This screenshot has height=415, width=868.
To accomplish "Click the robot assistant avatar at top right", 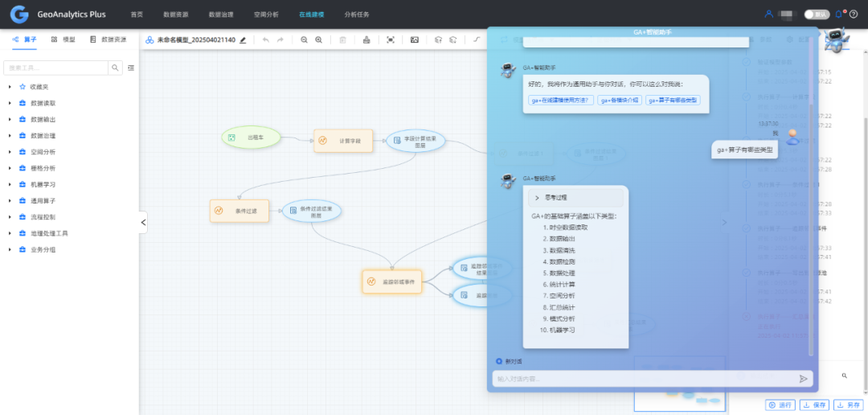I will [x=836, y=40].
